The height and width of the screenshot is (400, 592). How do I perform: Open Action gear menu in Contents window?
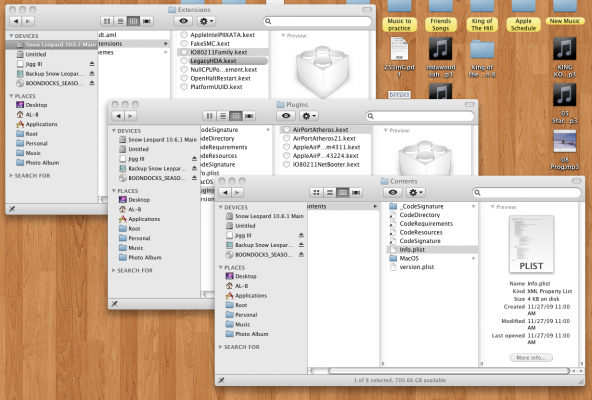coord(416,193)
